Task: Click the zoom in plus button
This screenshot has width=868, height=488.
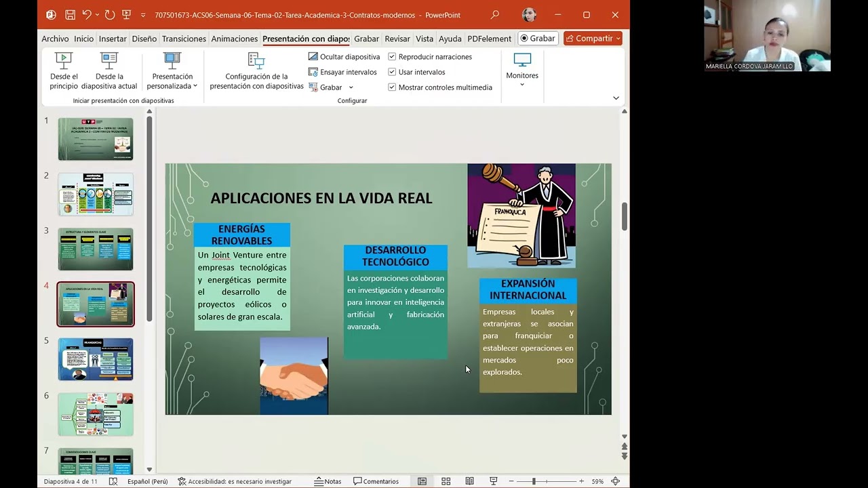Action: pyautogui.click(x=581, y=481)
